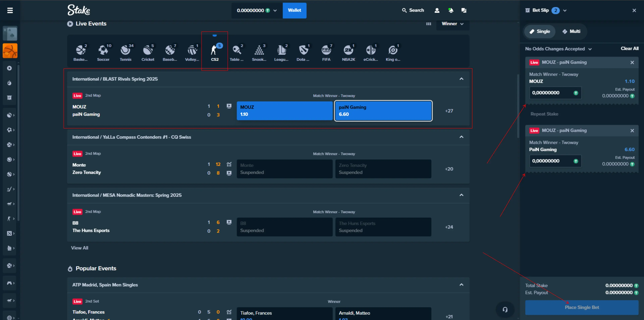Show +20 more markets for Monte match
Image resolution: width=644 pixels, height=320 pixels.
[x=449, y=169]
